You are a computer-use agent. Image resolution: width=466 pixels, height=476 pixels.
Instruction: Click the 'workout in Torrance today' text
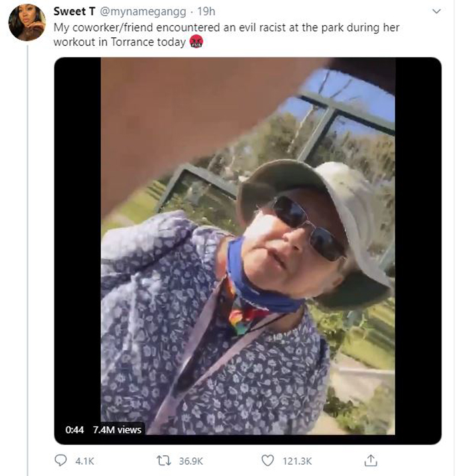120,42
